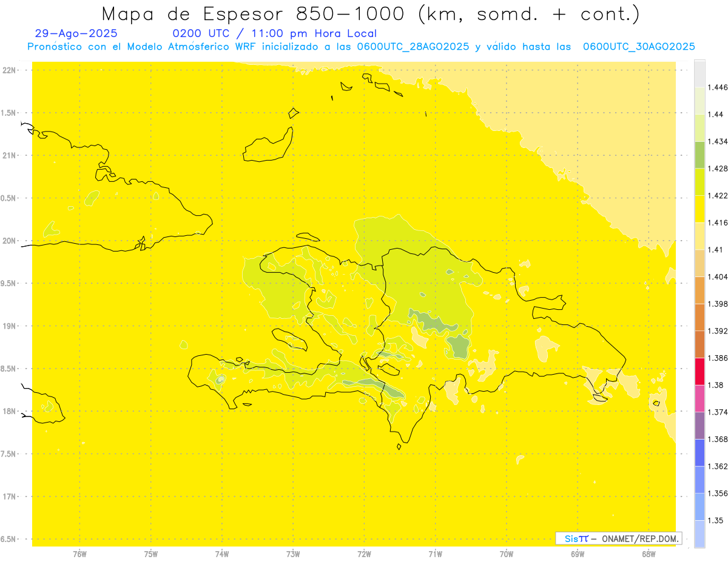
Task: Click the '0200 UTC / 11:00 pm Hora Local' time text
Action: [275, 34]
